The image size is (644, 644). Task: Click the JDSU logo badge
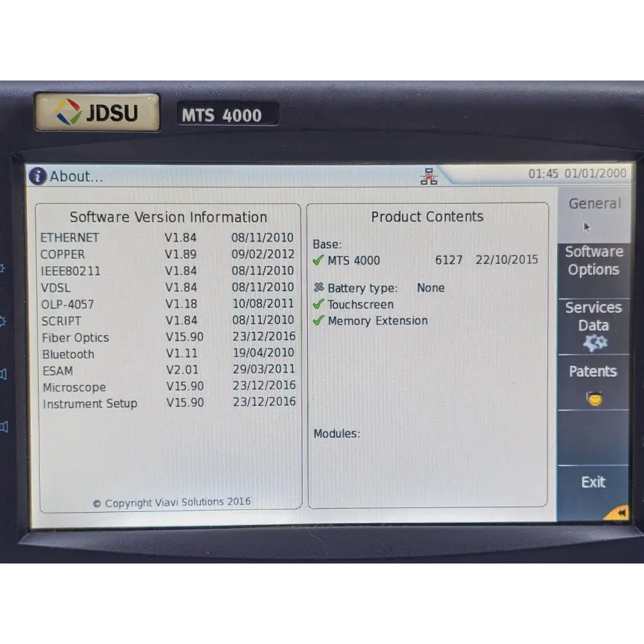[x=97, y=112]
